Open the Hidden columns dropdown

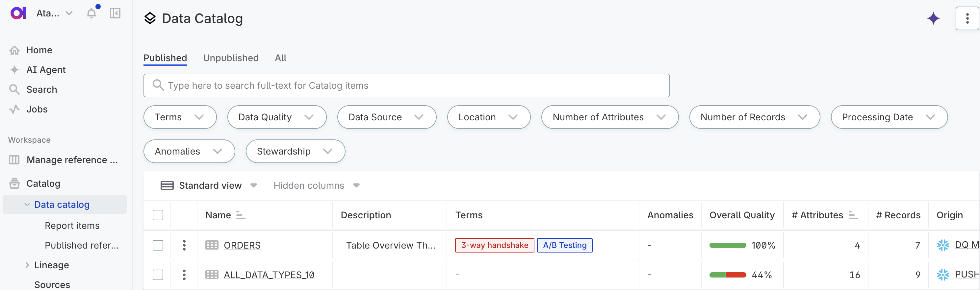tap(316, 185)
